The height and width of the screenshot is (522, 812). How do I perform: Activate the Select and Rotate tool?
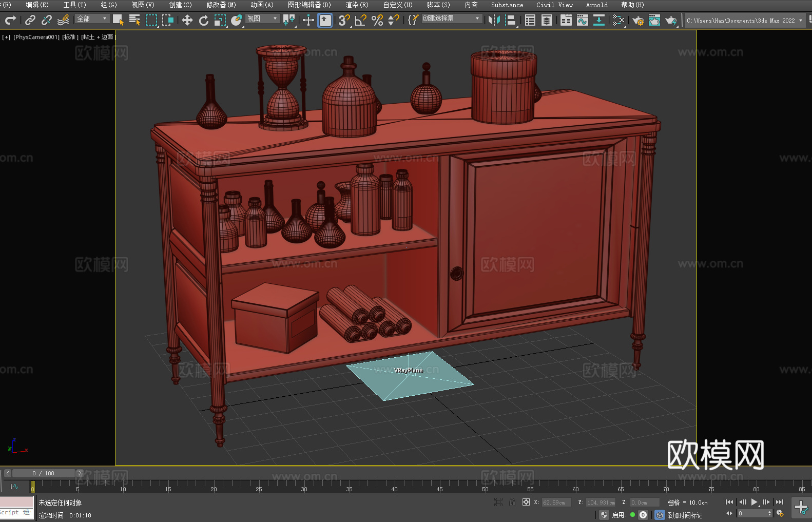coord(204,20)
